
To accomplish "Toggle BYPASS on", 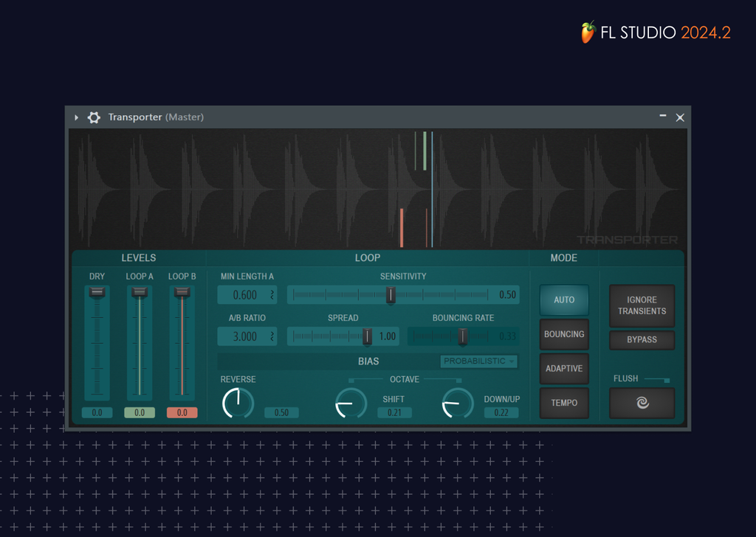I will point(641,340).
